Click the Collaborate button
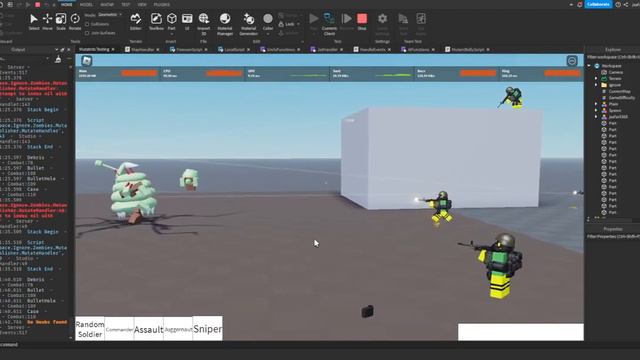 pos(598,4)
